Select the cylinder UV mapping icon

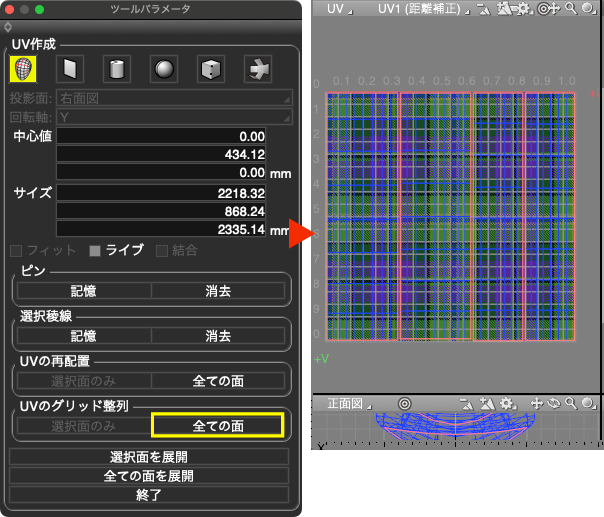tap(117, 69)
